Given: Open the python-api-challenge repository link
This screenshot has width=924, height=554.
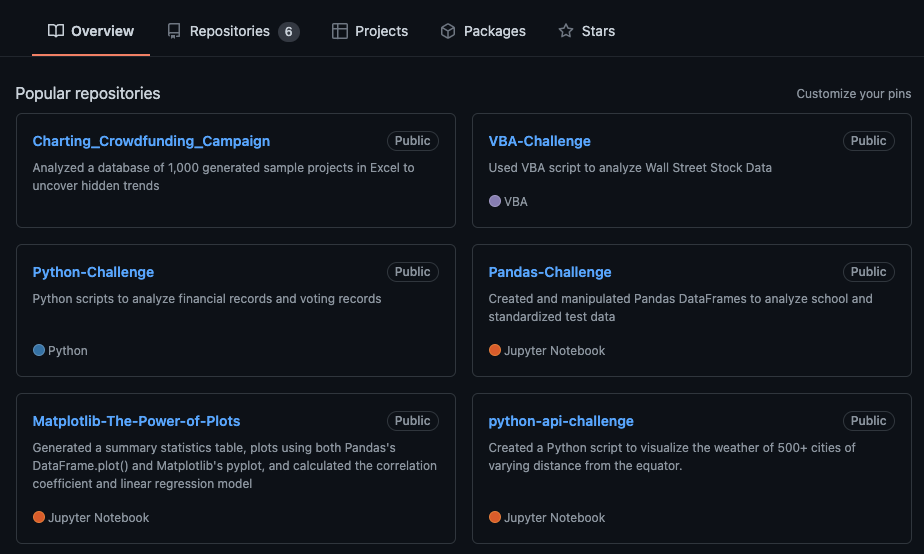Looking at the screenshot, I should (561, 421).
